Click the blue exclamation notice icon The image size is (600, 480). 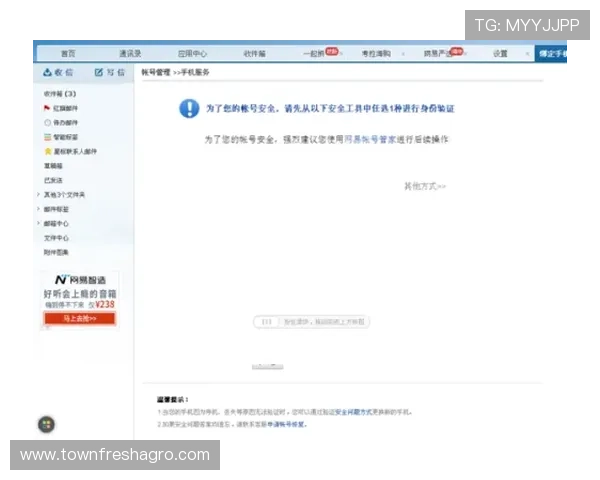coord(189,108)
